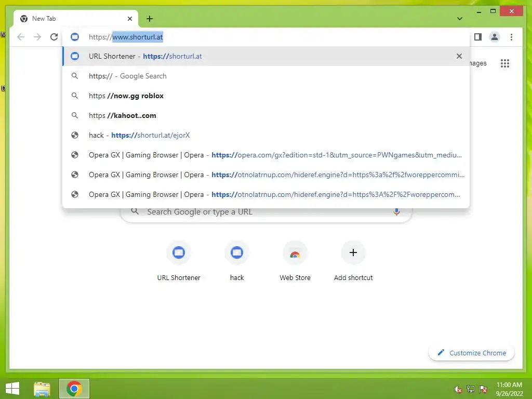
Task: Open Chrome three-dot menu
Action: 511,37
